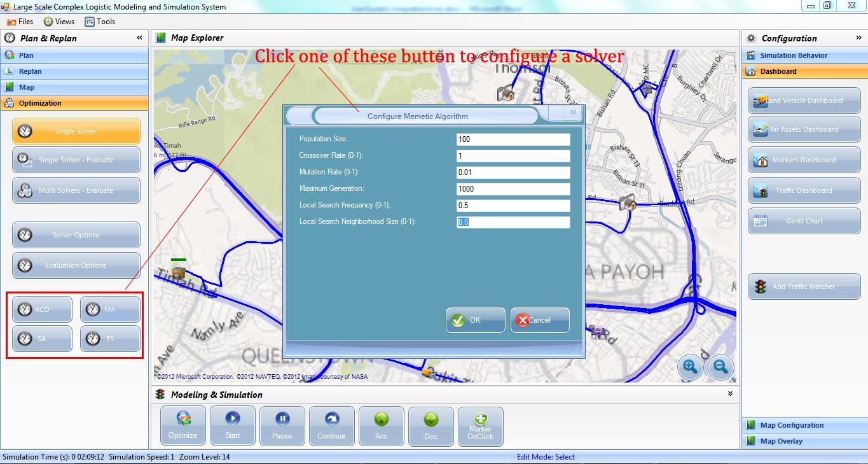Click the Population Size input field

[x=513, y=139]
